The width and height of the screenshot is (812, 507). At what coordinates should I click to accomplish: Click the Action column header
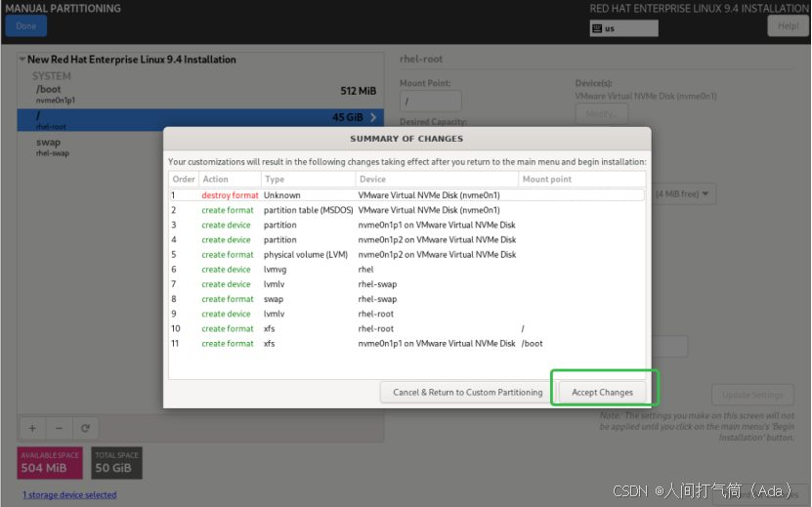(230, 179)
